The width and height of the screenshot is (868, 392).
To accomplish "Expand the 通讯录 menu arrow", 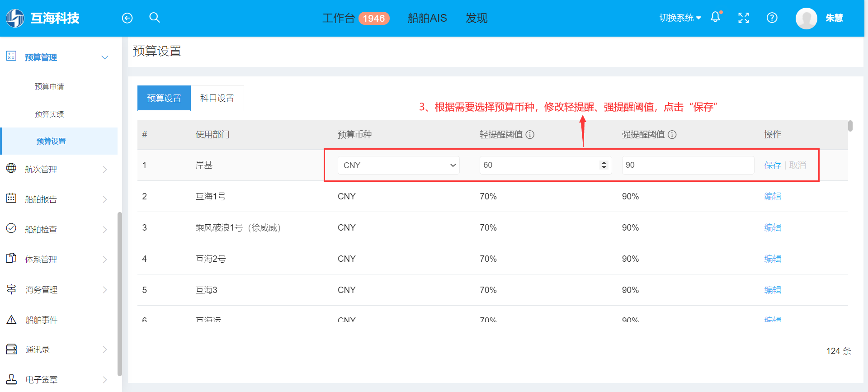I will tap(105, 349).
